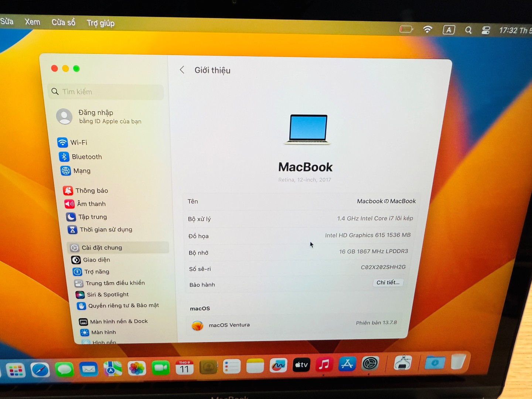Click serial number C02X202SHH2G
This screenshot has height=399, width=532.
coord(383,267)
